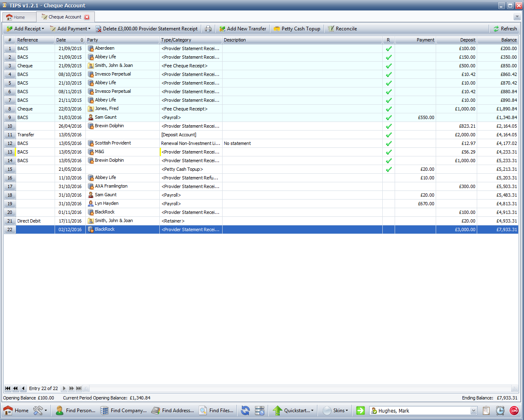This screenshot has height=420, width=524.
Task: Click the printer icon in the toolbar
Action: click(208, 29)
